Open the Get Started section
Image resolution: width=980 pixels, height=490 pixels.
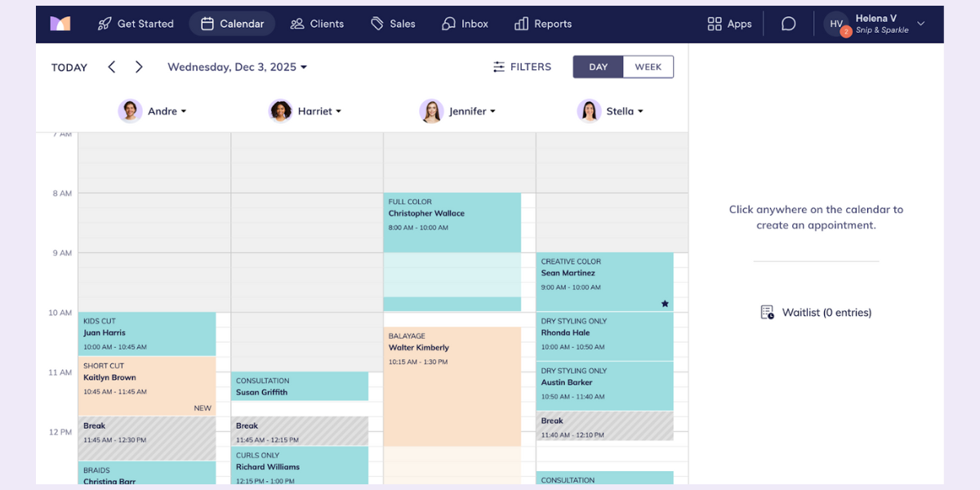[x=135, y=23]
